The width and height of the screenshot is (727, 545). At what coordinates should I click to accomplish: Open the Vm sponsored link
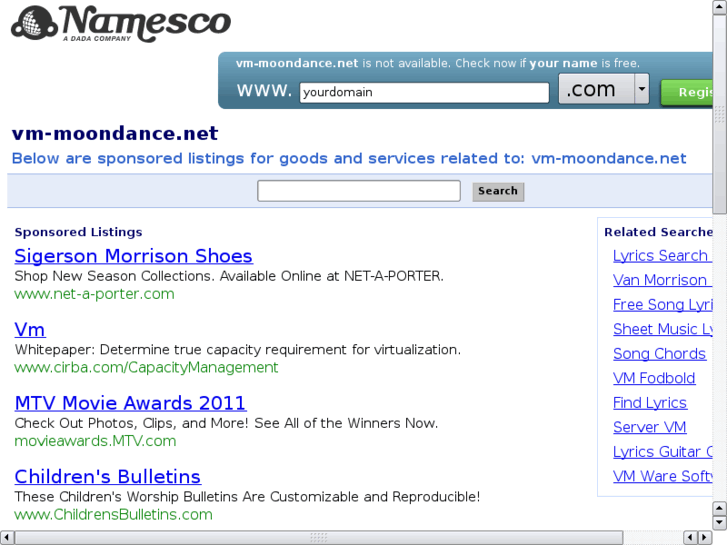point(30,330)
